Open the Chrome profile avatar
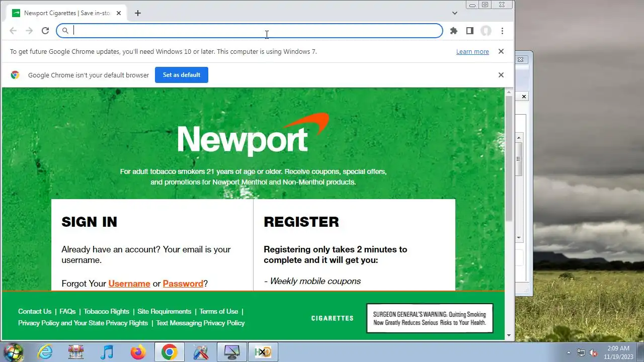This screenshot has height=362, width=644. pos(486,31)
